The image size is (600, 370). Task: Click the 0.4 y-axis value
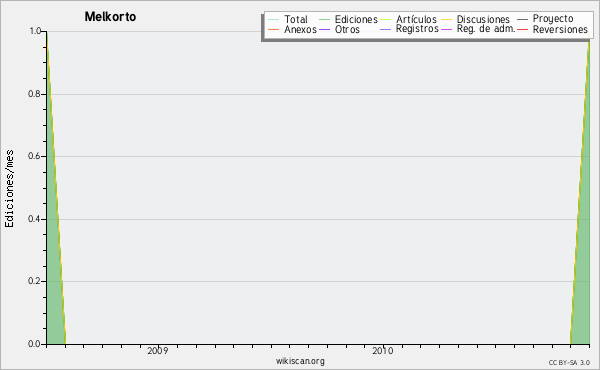point(34,219)
